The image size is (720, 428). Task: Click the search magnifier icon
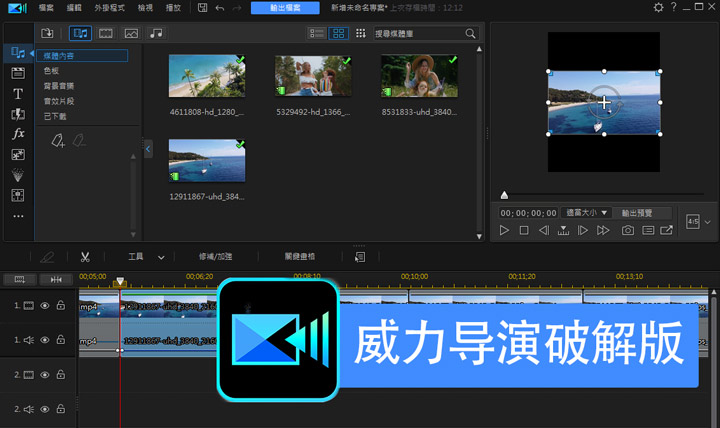tap(470, 34)
